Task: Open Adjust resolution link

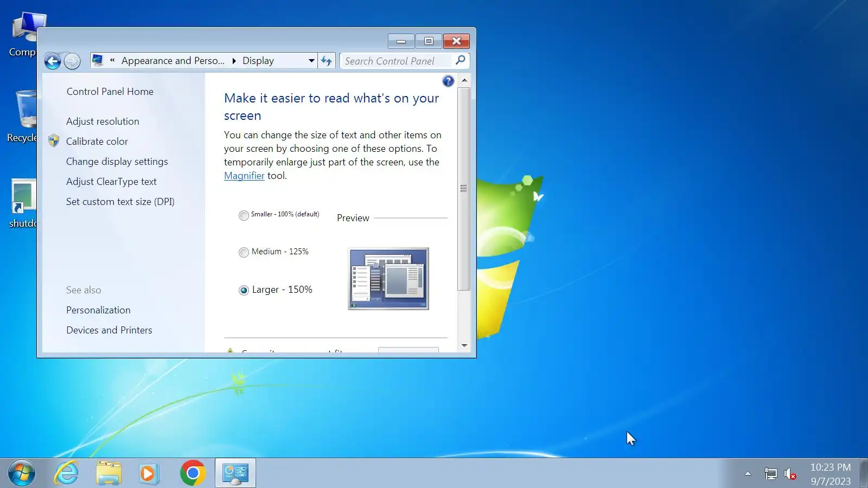Action: pyautogui.click(x=103, y=121)
